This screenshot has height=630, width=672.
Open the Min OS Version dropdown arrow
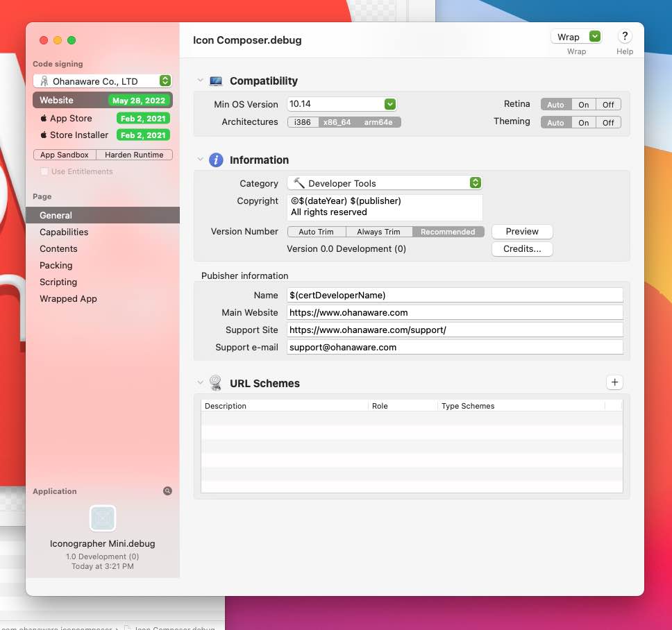389,104
